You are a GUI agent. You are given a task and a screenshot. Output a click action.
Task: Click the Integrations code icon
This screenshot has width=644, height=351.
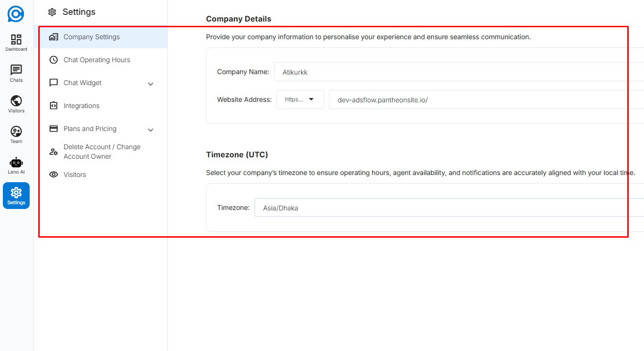click(x=54, y=106)
